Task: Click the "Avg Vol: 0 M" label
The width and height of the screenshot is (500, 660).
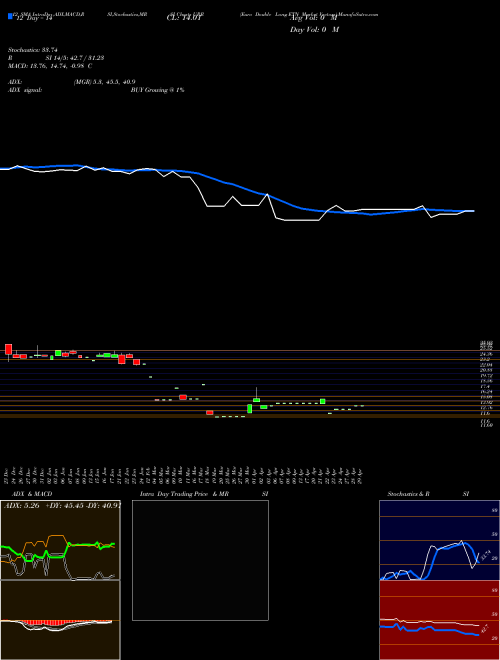Action: [x=314, y=19]
